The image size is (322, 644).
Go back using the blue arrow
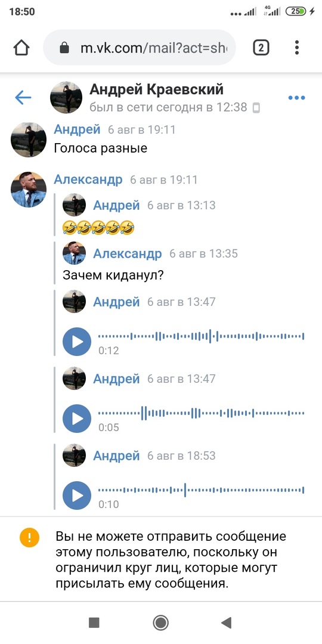coord(23,97)
